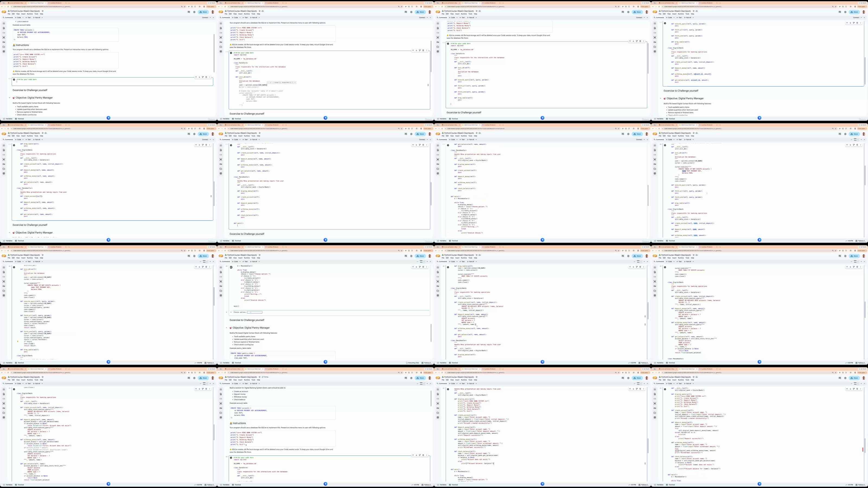Viewport: 868px width, 488px height.
Task: Move the empty '# Write your code here' cell up
Action: (196, 77)
